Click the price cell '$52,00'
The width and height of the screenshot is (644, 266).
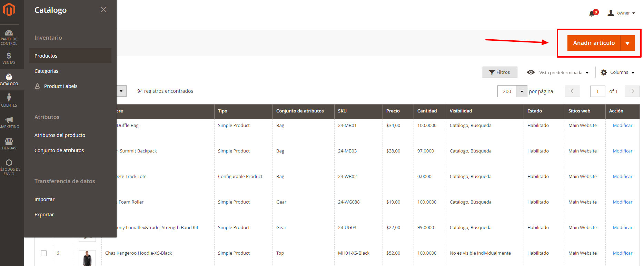tap(393, 253)
